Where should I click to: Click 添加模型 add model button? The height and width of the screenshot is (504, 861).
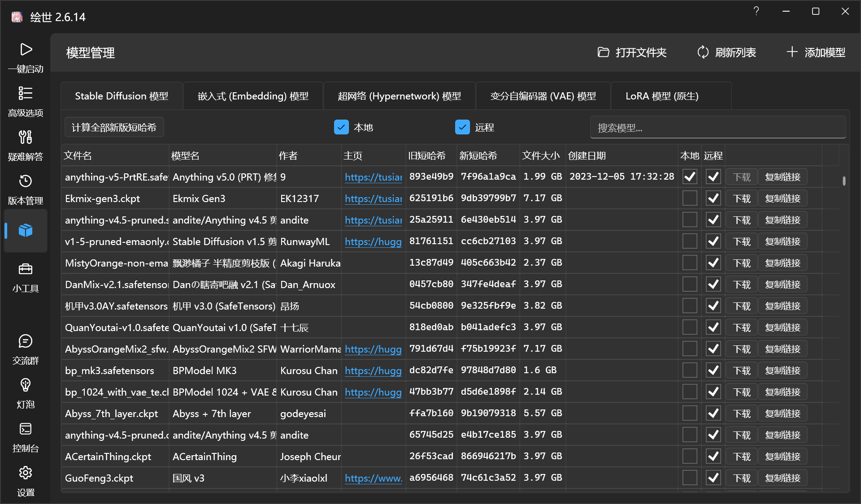coord(816,52)
